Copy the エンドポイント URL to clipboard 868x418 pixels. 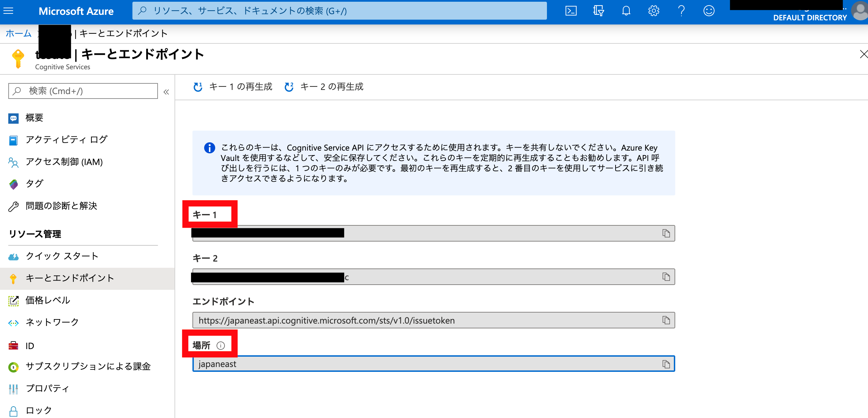point(666,320)
